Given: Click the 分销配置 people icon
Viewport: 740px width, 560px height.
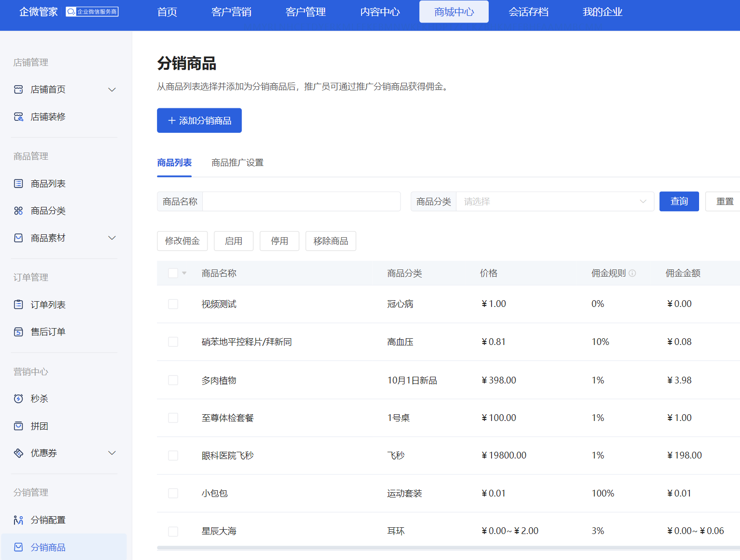Looking at the screenshot, I should tap(18, 520).
